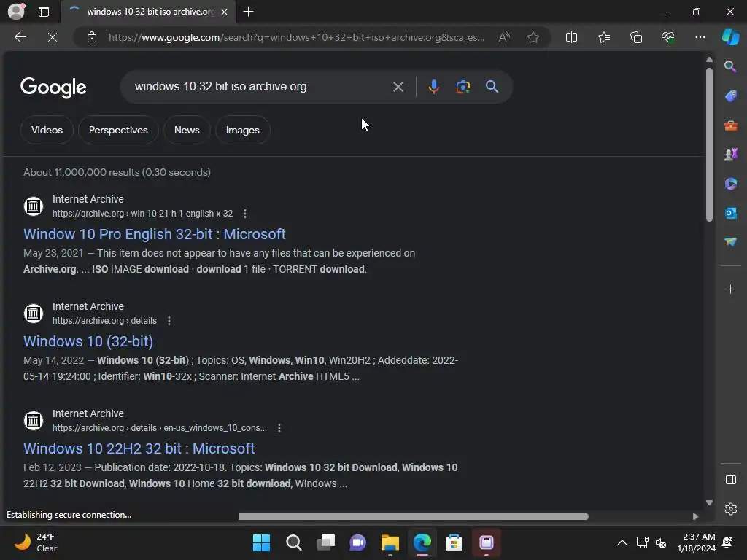This screenshot has height=560, width=747.
Task: Open more options for en-us_windows_10_cons result
Action: pyautogui.click(x=279, y=428)
